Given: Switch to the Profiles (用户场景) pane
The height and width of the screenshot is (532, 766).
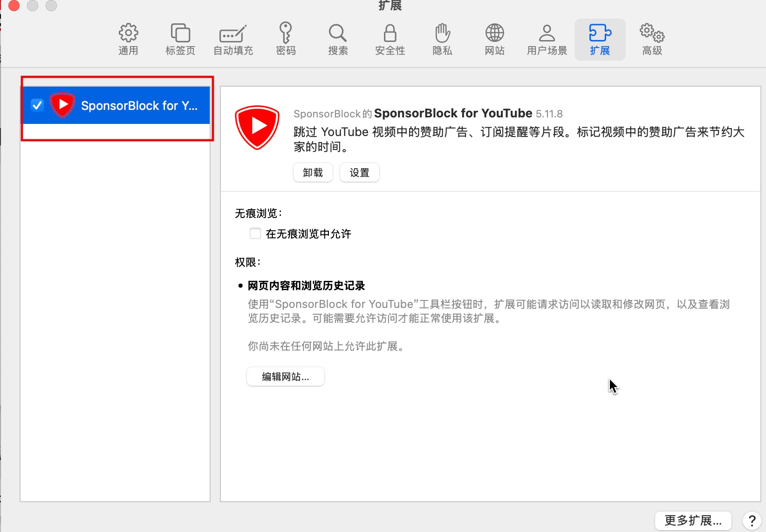Looking at the screenshot, I should click(547, 40).
